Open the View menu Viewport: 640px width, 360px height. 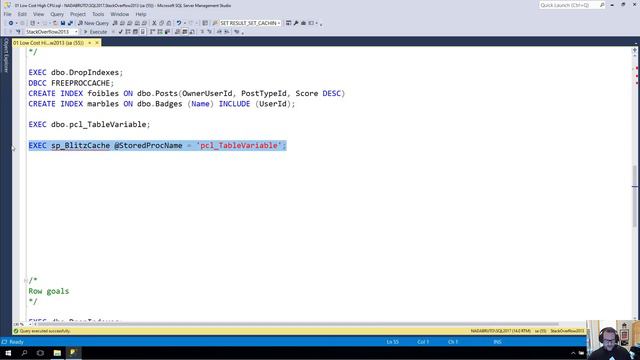(38, 14)
